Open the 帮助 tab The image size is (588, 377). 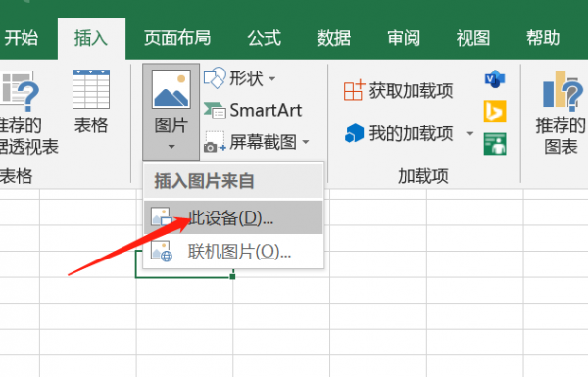tap(543, 38)
